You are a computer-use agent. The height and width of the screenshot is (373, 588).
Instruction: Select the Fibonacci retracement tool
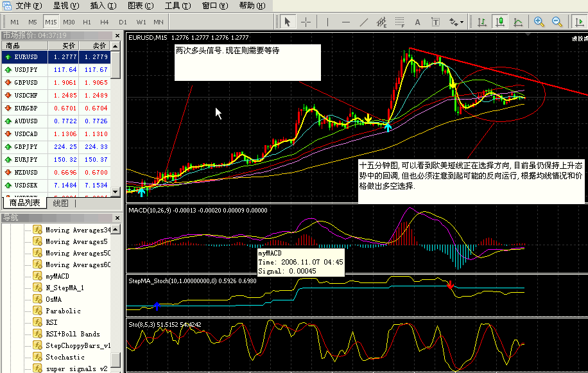pos(400,22)
